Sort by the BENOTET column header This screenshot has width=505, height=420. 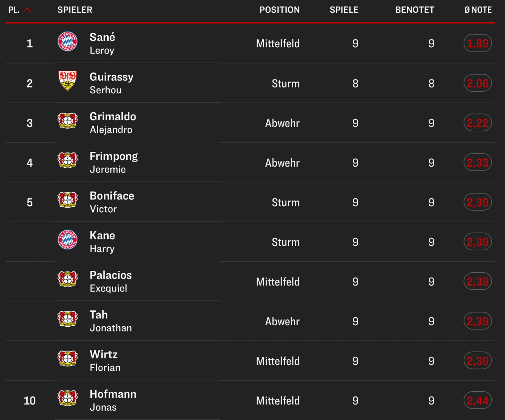click(415, 10)
